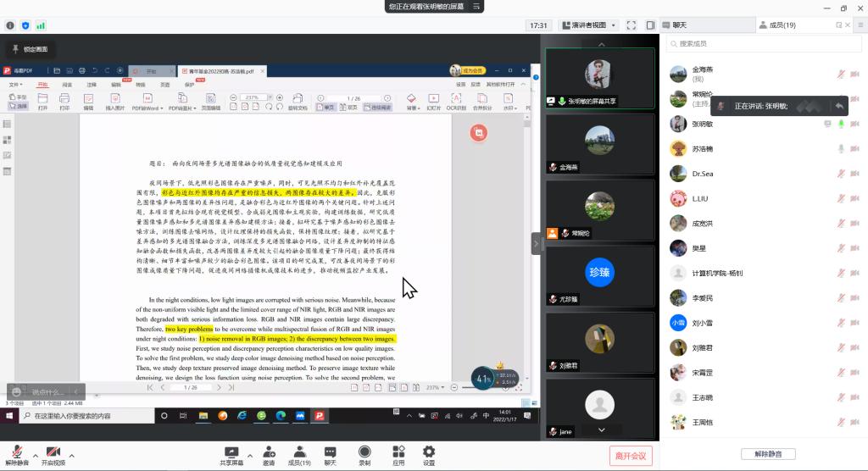This screenshot has width=868, height=471.
Task: Open the 应用 apps icon
Action: (398, 452)
